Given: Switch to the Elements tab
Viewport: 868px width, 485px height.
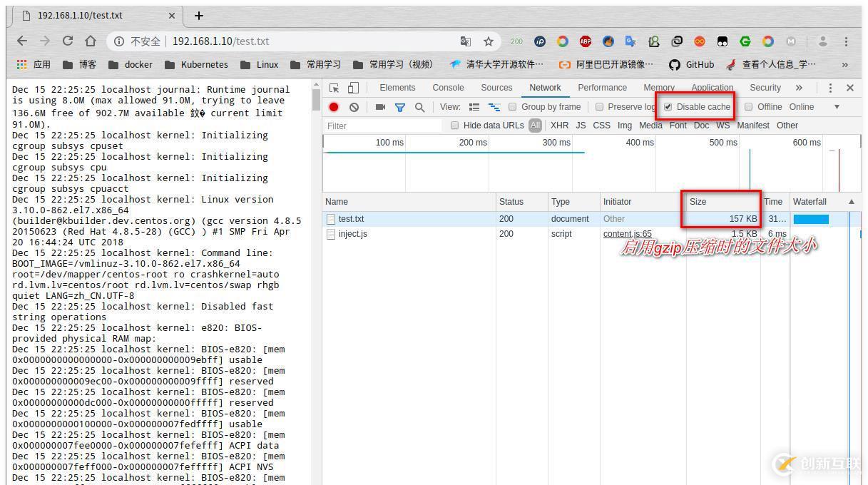Looking at the screenshot, I should 397,88.
